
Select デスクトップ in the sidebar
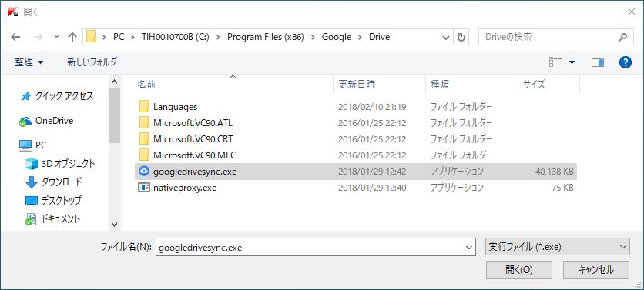point(62,201)
